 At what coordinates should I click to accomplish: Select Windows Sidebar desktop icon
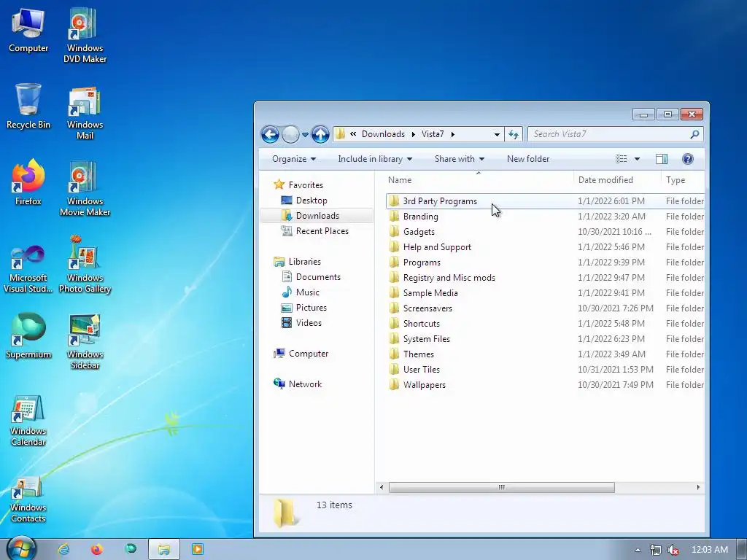click(x=85, y=341)
